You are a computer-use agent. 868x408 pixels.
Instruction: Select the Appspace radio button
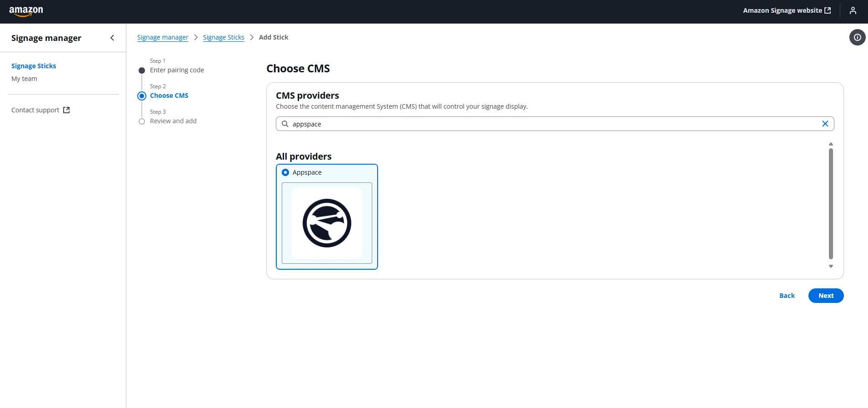285,172
